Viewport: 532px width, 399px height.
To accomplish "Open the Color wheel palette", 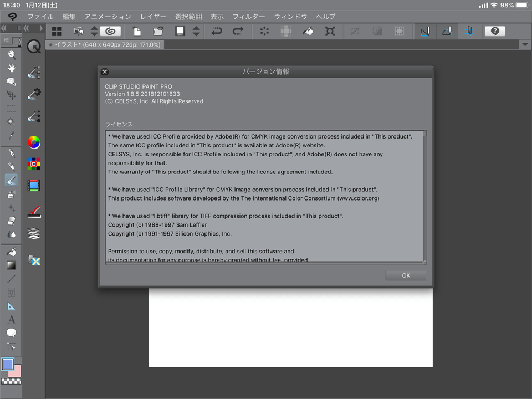I will pyautogui.click(x=34, y=142).
